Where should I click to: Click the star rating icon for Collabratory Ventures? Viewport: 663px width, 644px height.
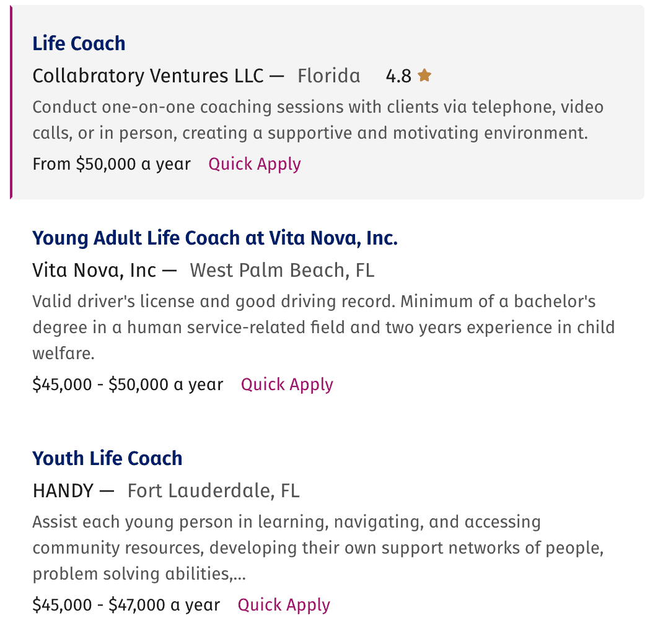tap(424, 74)
